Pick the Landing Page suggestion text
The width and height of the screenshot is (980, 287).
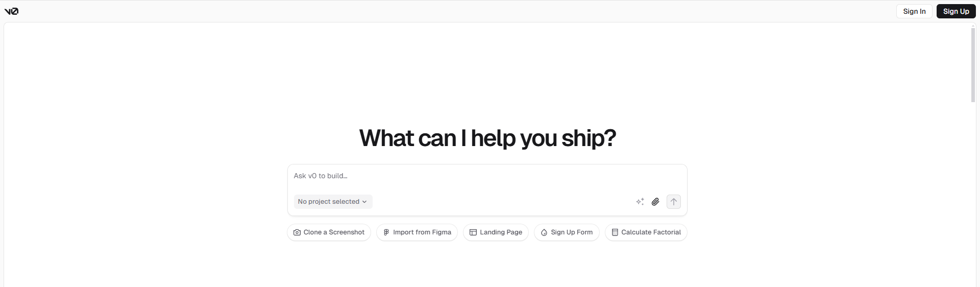(501, 232)
